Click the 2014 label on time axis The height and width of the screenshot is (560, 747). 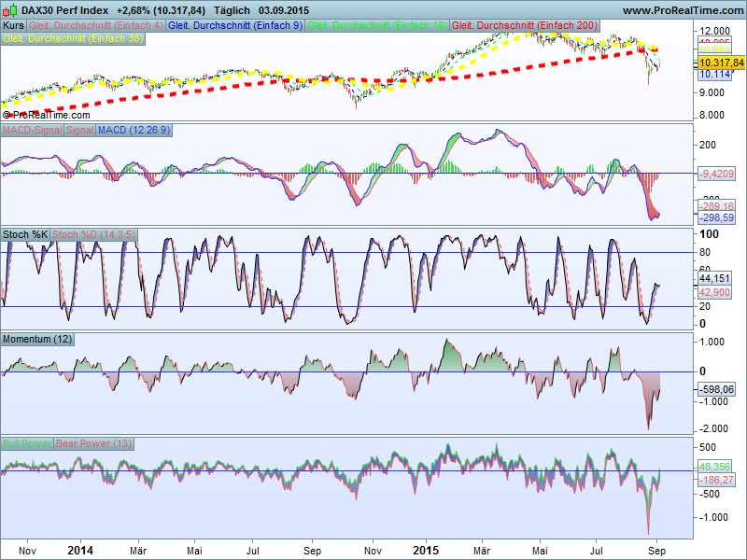pos(80,551)
